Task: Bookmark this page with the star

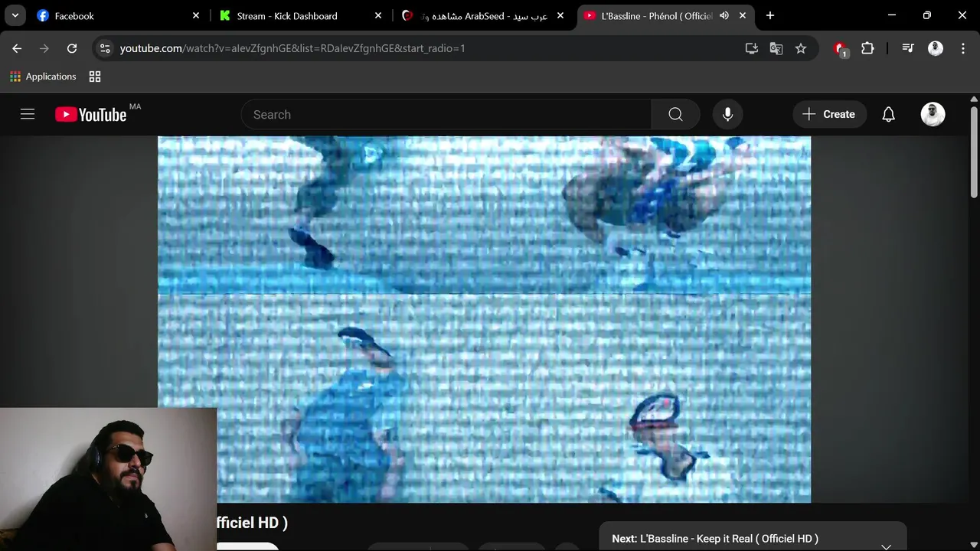Action: (x=801, y=48)
